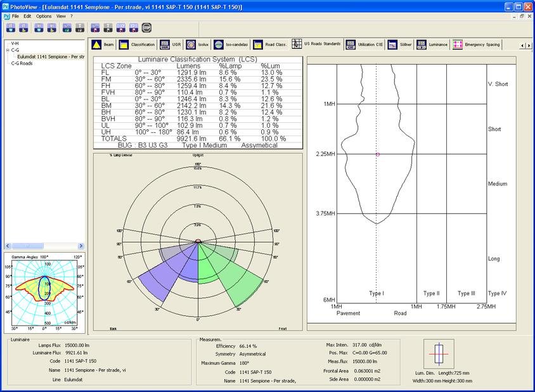This screenshot has width=535, height=392.
Task: Open the Options menu
Action: [x=44, y=16]
